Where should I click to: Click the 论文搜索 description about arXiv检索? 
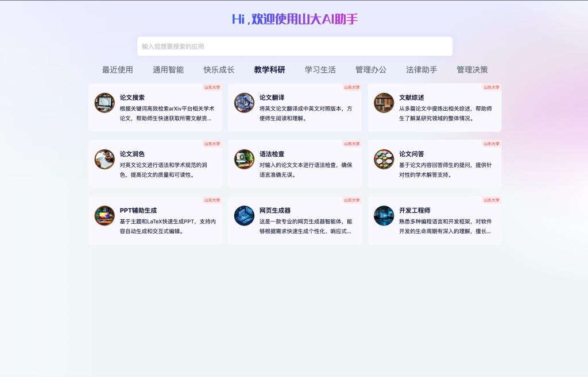[x=167, y=114]
